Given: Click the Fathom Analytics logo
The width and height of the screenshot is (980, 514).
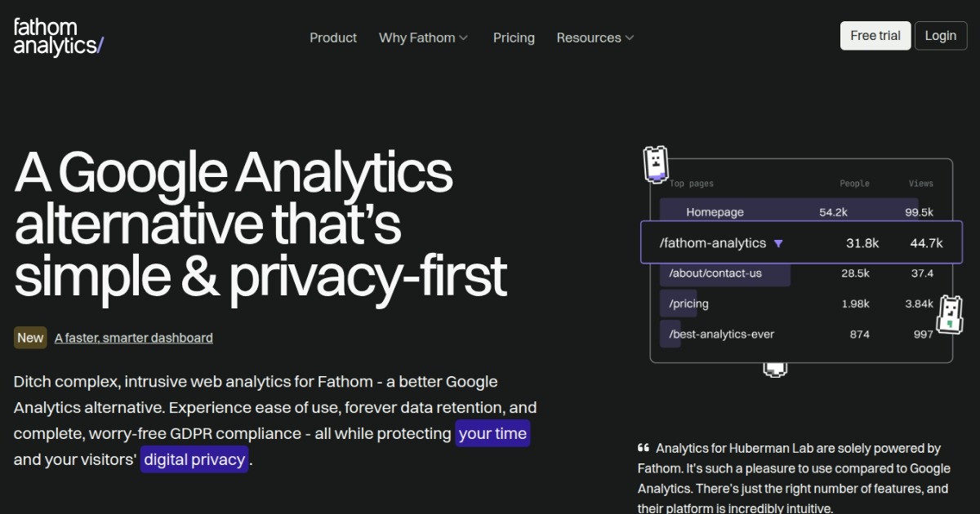Looking at the screenshot, I should 57,36.
